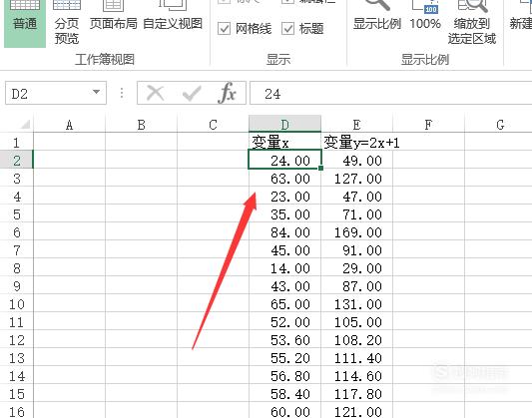
Task: Select cell containing 114.60
Action: point(357,376)
